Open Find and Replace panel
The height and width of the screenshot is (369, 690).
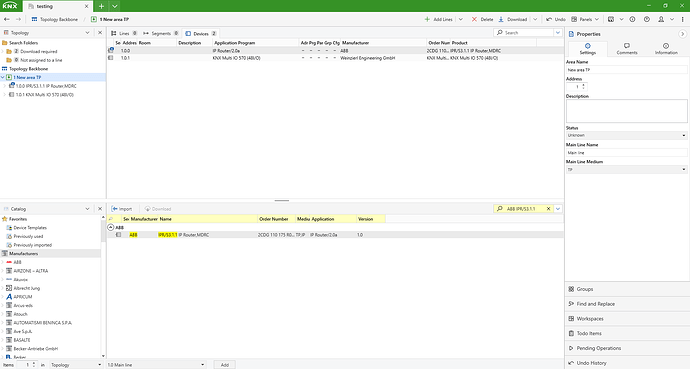click(627, 304)
